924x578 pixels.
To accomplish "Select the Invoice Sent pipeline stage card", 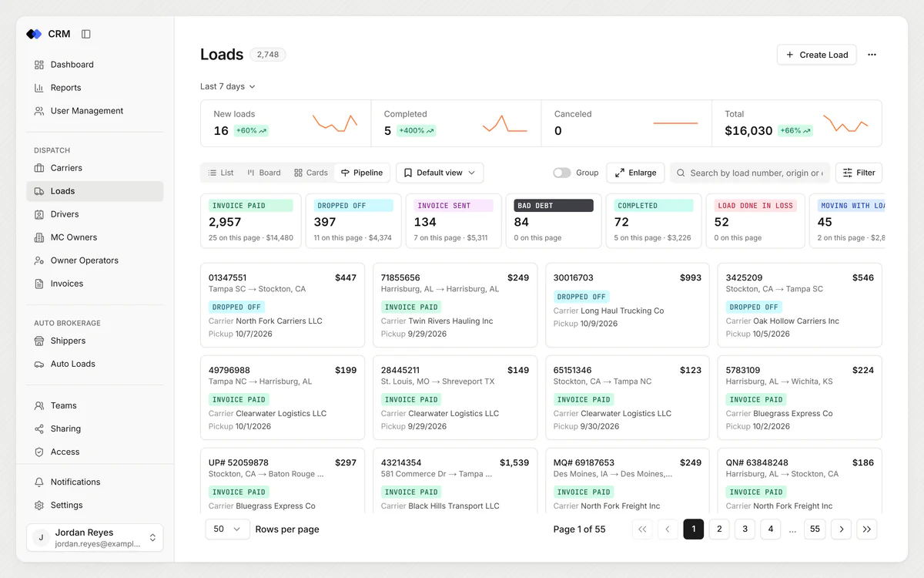I will pyautogui.click(x=454, y=220).
